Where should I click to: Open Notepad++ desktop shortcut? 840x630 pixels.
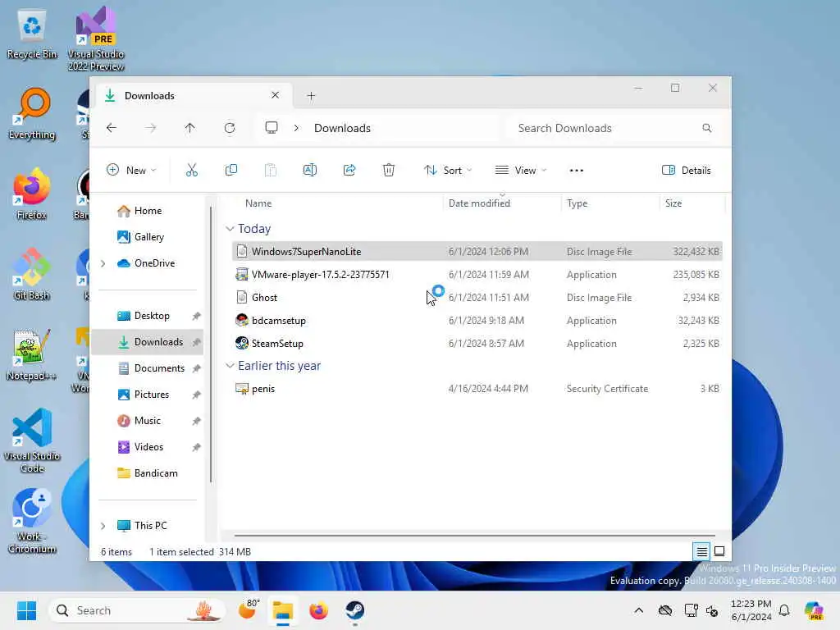[x=32, y=356]
